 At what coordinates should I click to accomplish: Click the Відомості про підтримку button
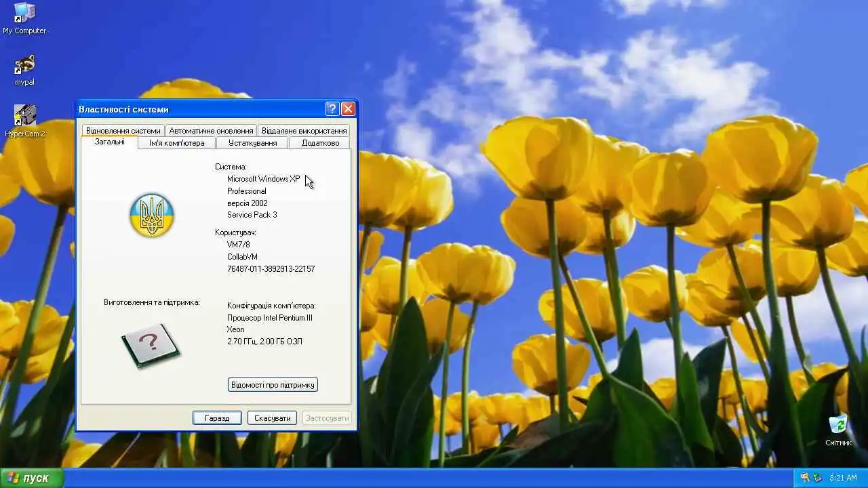click(273, 385)
